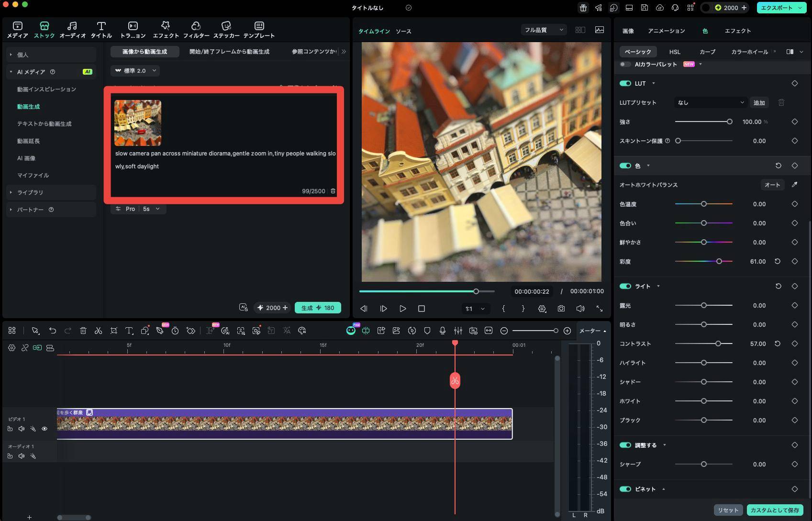Click the 生成 180 generate button
The height and width of the screenshot is (521, 812).
click(318, 308)
